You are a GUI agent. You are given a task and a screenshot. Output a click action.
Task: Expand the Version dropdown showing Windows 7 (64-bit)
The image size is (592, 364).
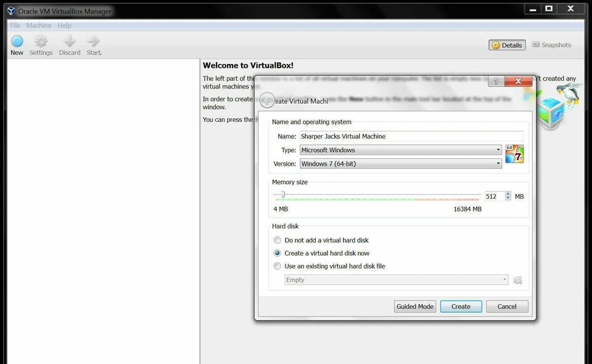pos(401,164)
